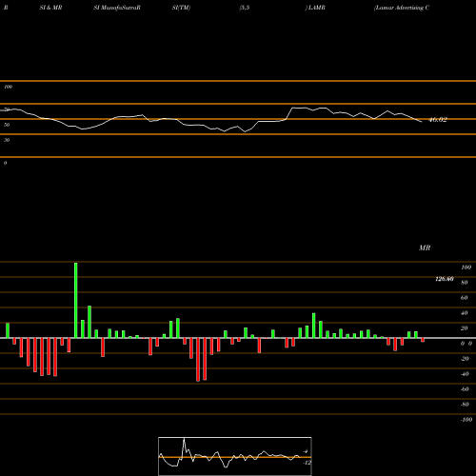This screenshot has height=476, width=476.
Task: Click the '(Lamar Advertising C' company name
Action: pyautogui.click(x=402, y=8)
